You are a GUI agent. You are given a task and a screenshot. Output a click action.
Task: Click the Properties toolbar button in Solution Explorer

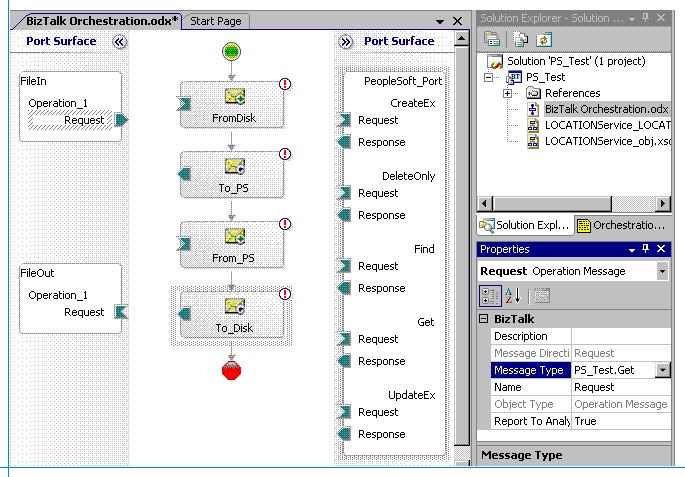[x=492, y=39]
